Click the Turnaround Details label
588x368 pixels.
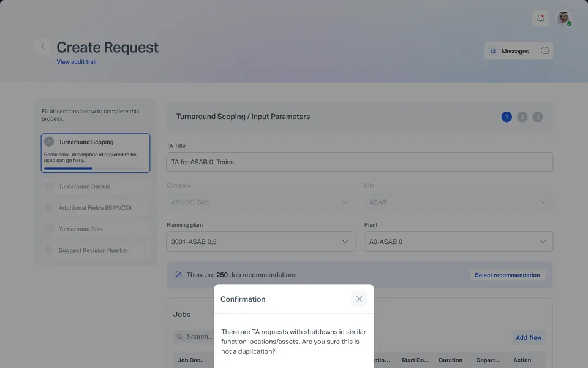pos(85,186)
